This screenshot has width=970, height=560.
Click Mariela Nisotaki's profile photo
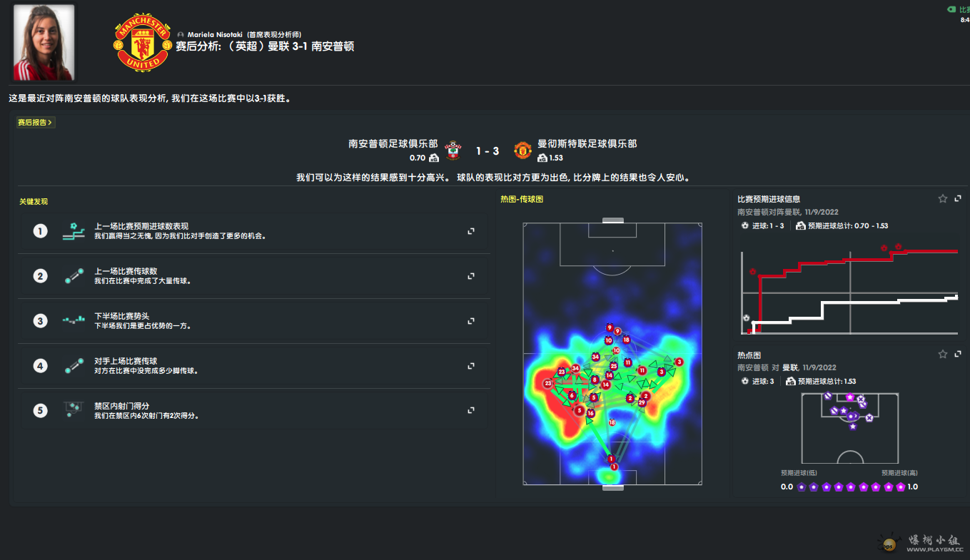click(44, 43)
